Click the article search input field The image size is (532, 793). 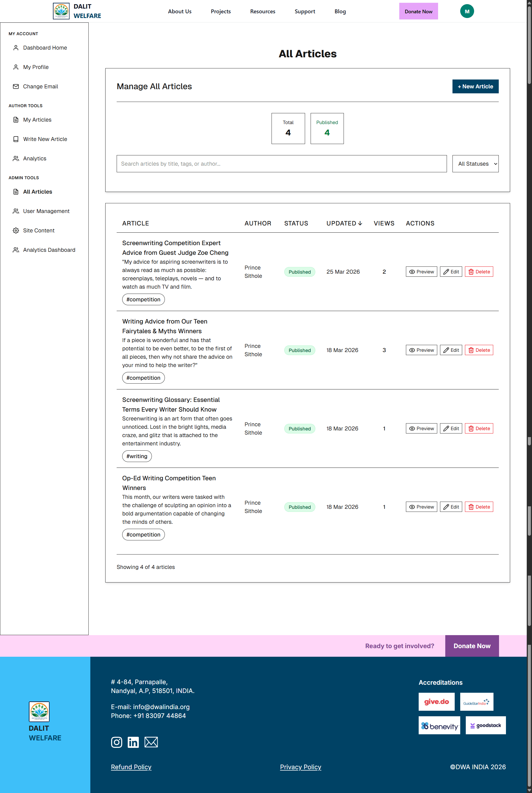click(281, 163)
